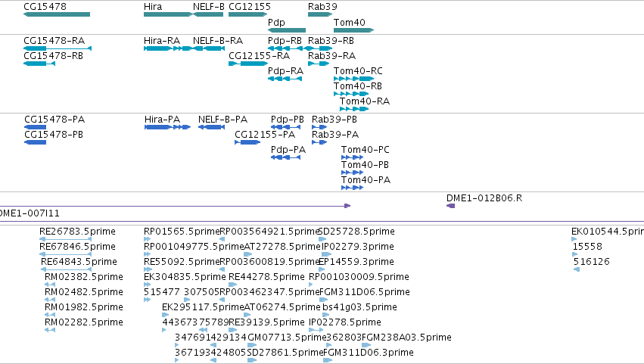Click the RM02382.5prime EST label
The width and height of the screenshot is (644, 364).
point(84,277)
